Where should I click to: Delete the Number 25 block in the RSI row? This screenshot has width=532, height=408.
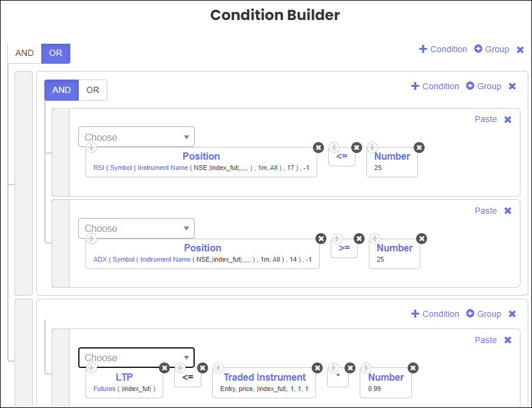(419, 148)
